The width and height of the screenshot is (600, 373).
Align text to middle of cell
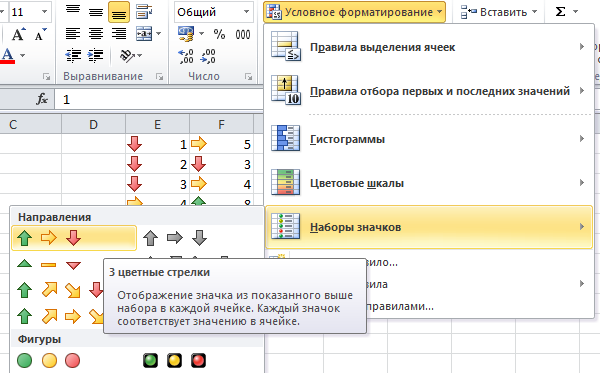click(x=96, y=12)
